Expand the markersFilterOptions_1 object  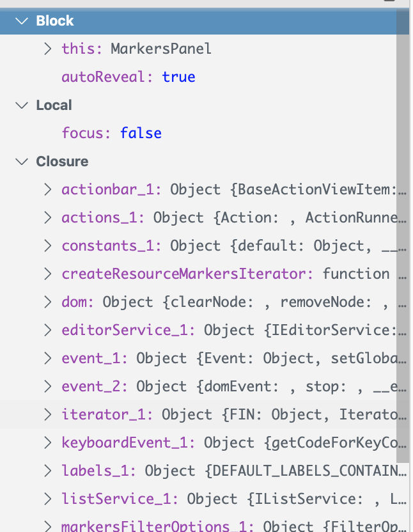coord(47,526)
